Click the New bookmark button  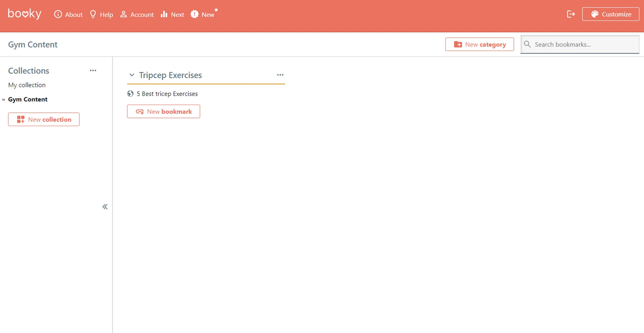[x=164, y=112]
